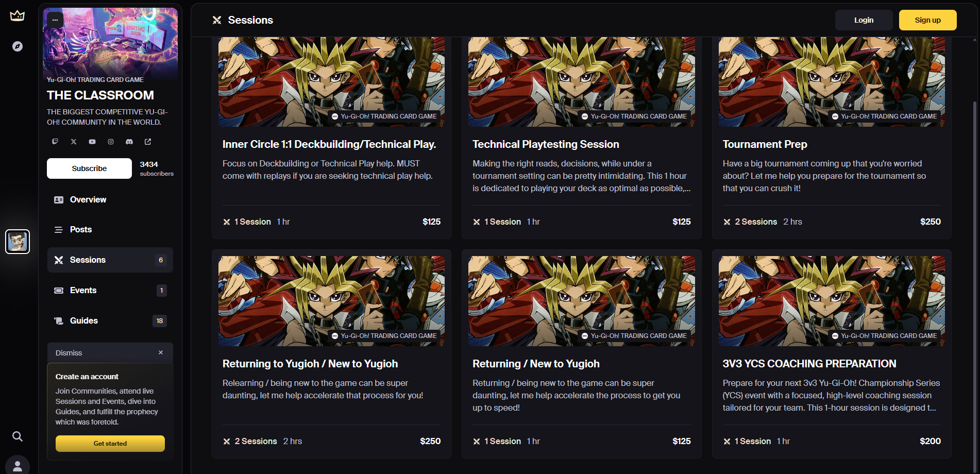Click "2 Sessions" on Returning to Yugioh card

coord(256,442)
